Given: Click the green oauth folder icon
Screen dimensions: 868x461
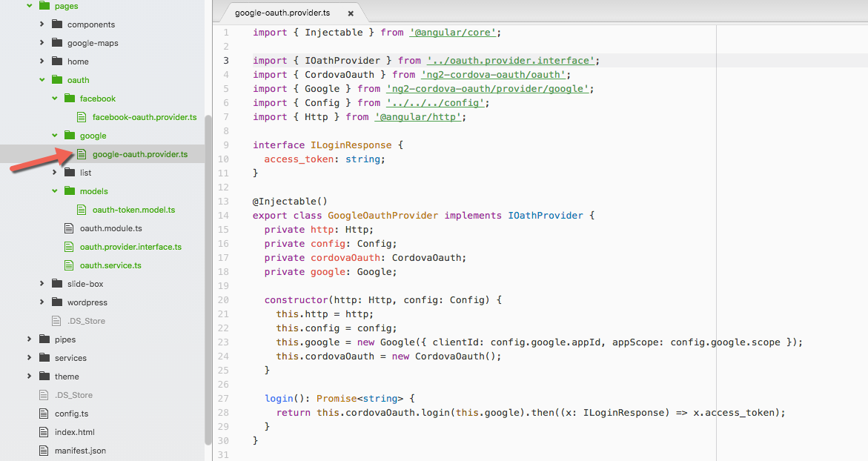Looking at the screenshot, I should click(57, 80).
